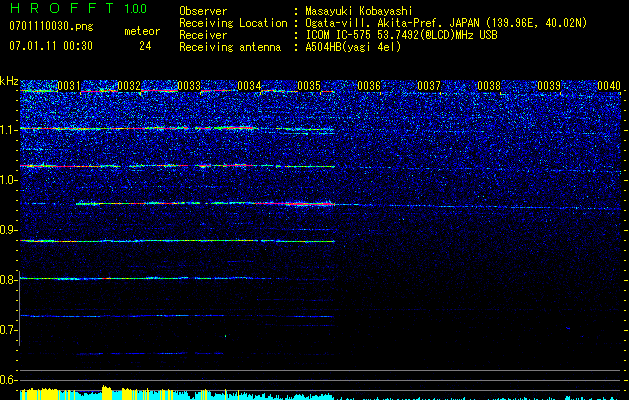Screen dimensions: 629x400
Task: Click the 0.6 frequency axis label
Action: 8,380
